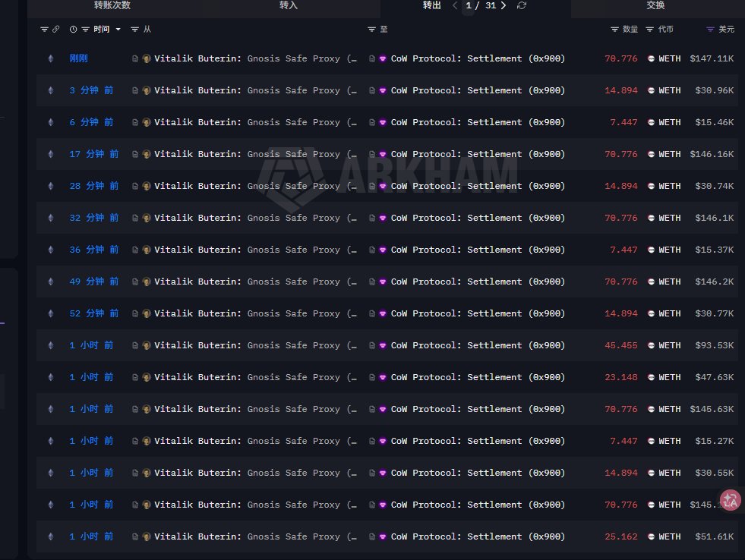Copy the CoW Protocol address in the 52 分钟 前 row
The width and height of the screenshot is (745, 560).
[372, 313]
